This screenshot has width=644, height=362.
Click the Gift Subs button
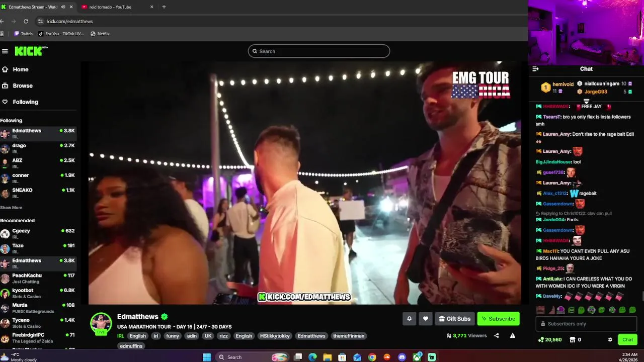(x=454, y=319)
